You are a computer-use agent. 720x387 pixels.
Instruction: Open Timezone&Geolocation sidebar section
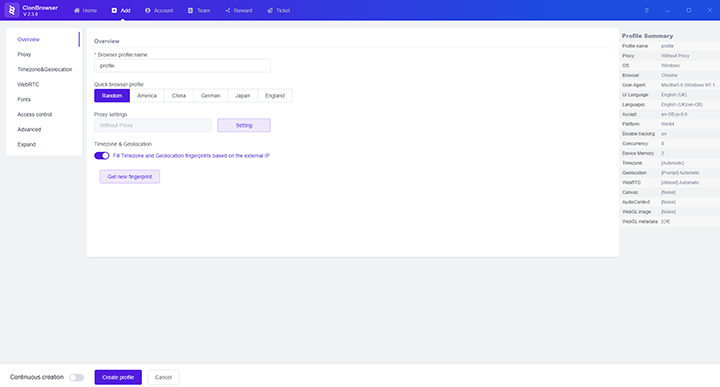pos(45,69)
